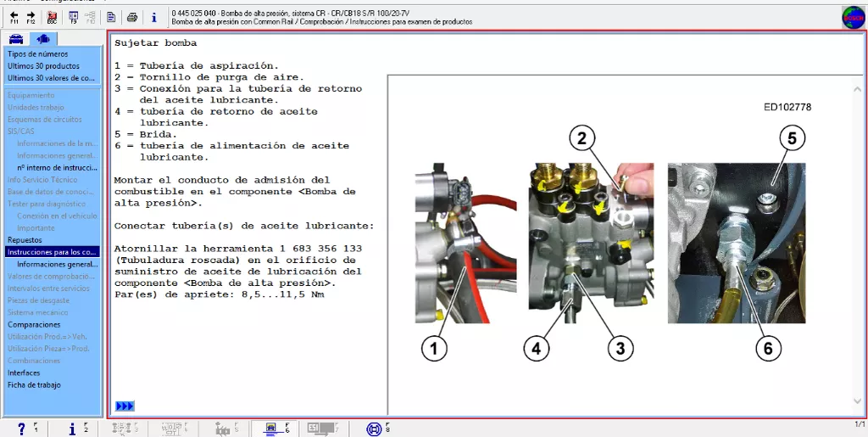Open Ficha de trabajo entry
The height and width of the screenshot is (437, 868).
[x=34, y=385]
